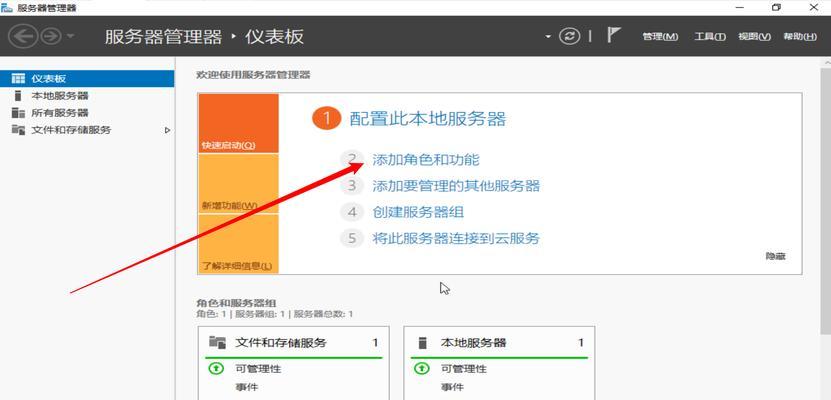Click 添加要管理的其他服务器 link
Viewport: 831px width, 400px height.
[x=456, y=185]
